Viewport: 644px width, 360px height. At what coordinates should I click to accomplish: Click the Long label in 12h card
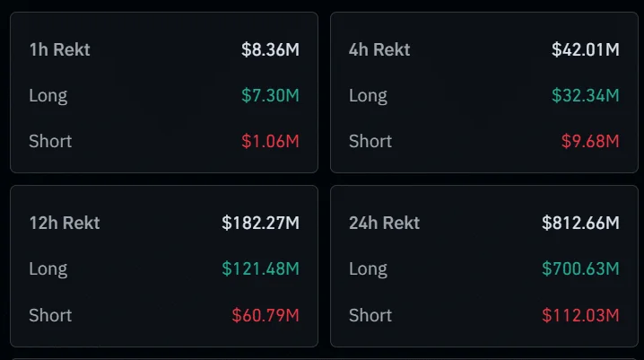48,268
